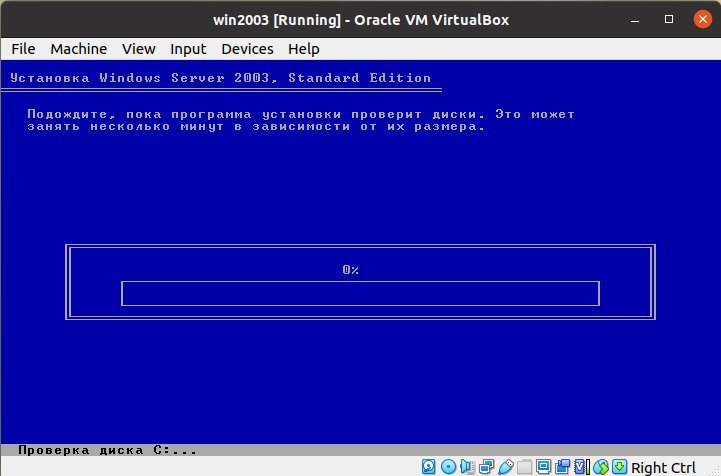Open the Machine menu
The image size is (721, 476).
(79, 49)
